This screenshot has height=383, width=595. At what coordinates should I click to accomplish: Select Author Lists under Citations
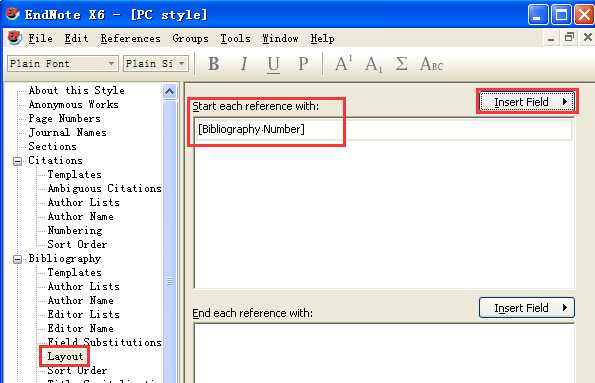(x=83, y=203)
